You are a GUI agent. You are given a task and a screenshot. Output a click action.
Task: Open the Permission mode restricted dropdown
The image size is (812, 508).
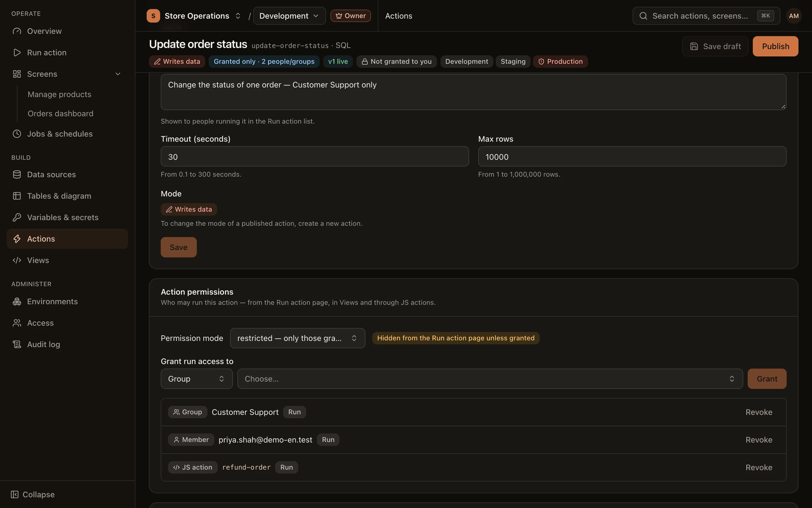[297, 338]
